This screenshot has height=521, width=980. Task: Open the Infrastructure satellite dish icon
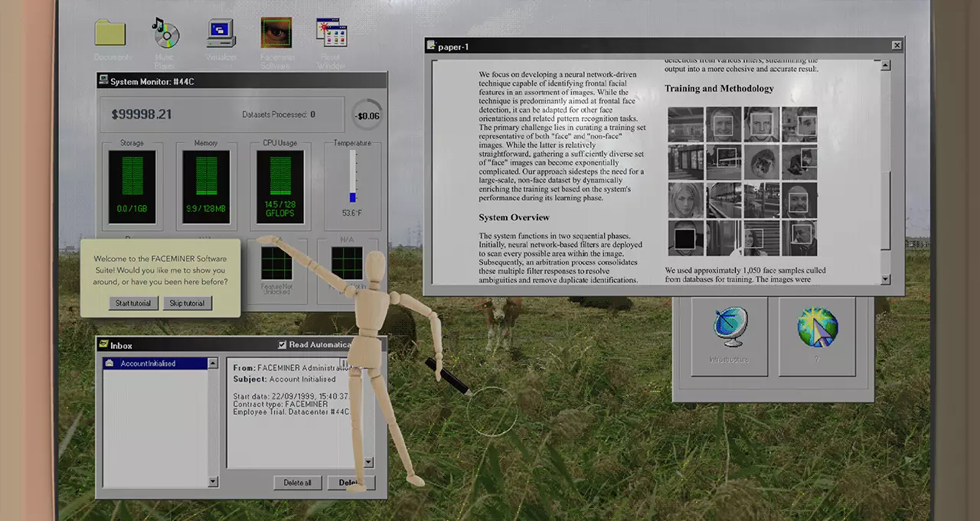point(729,329)
